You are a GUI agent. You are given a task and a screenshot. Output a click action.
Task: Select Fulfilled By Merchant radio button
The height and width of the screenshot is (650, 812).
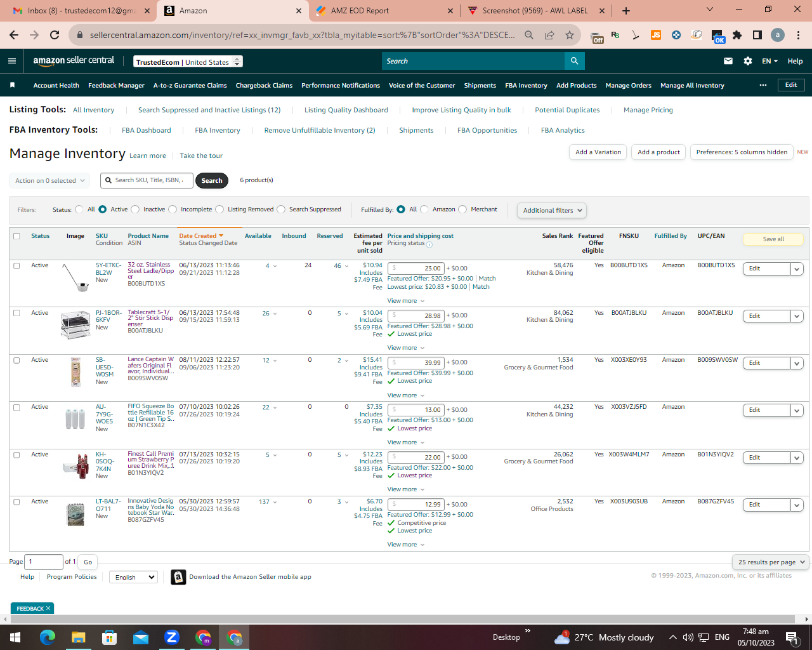coord(462,209)
